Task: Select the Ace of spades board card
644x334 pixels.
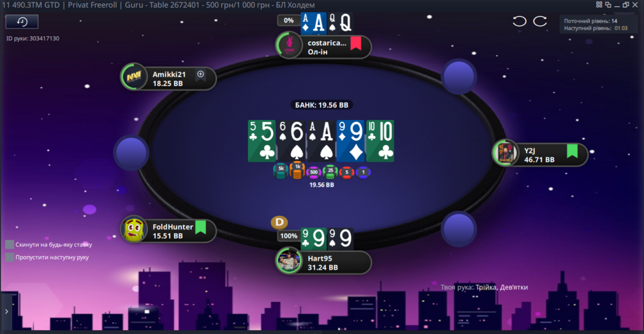Action: (x=321, y=141)
